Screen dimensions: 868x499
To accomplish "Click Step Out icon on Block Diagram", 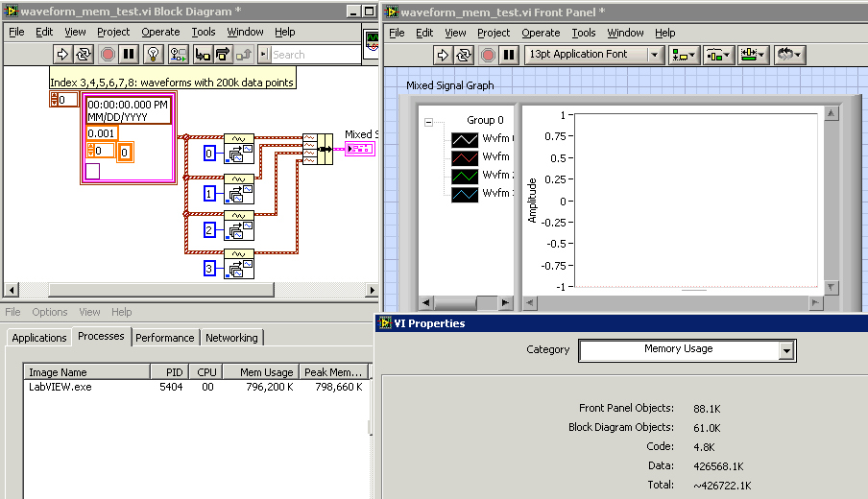I will coord(244,54).
